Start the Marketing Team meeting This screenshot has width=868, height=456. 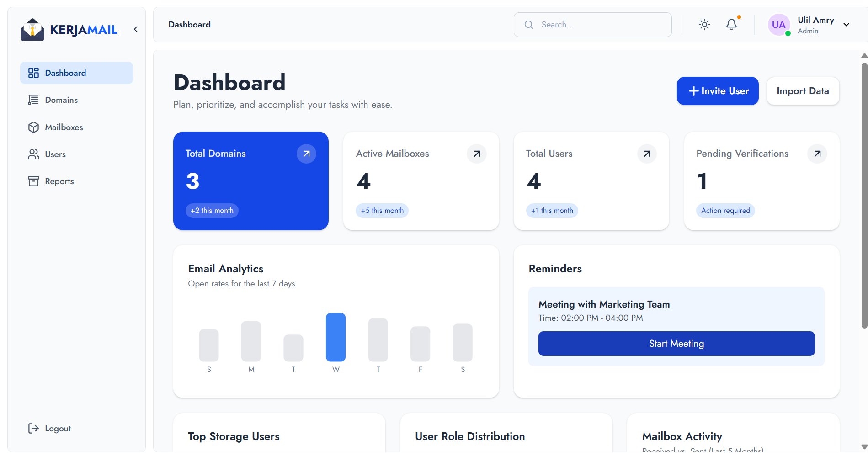[x=676, y=344]
